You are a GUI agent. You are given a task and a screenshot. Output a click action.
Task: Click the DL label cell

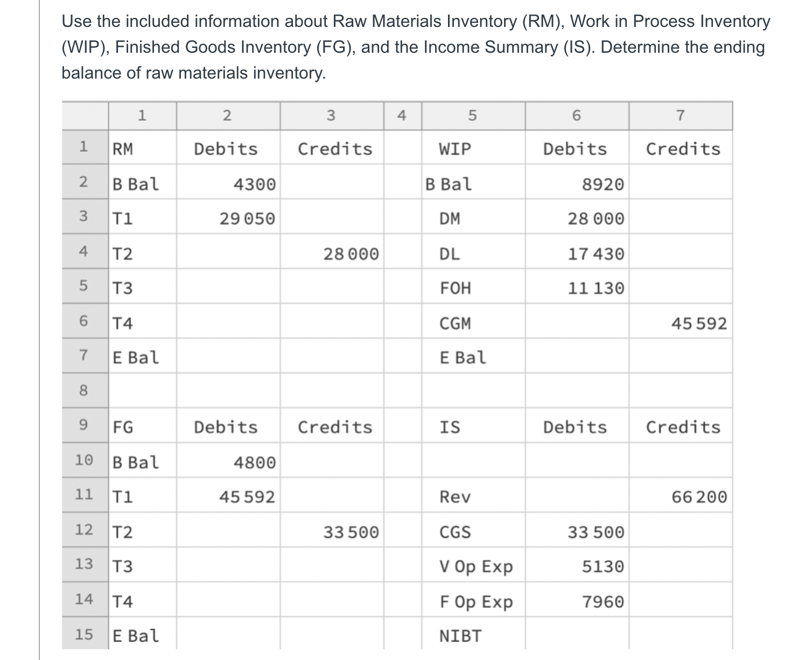pyautogui.click(x=473, y=251)
